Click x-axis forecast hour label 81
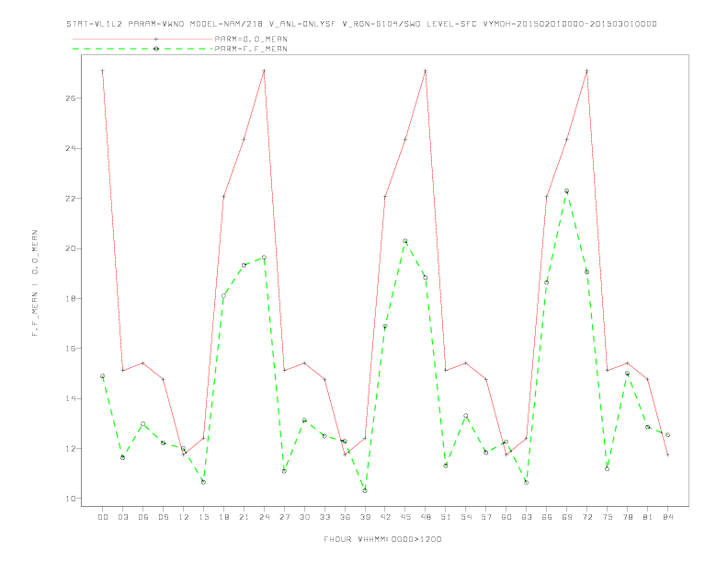The height and width of the screenshot is (563, 728). 648,517
